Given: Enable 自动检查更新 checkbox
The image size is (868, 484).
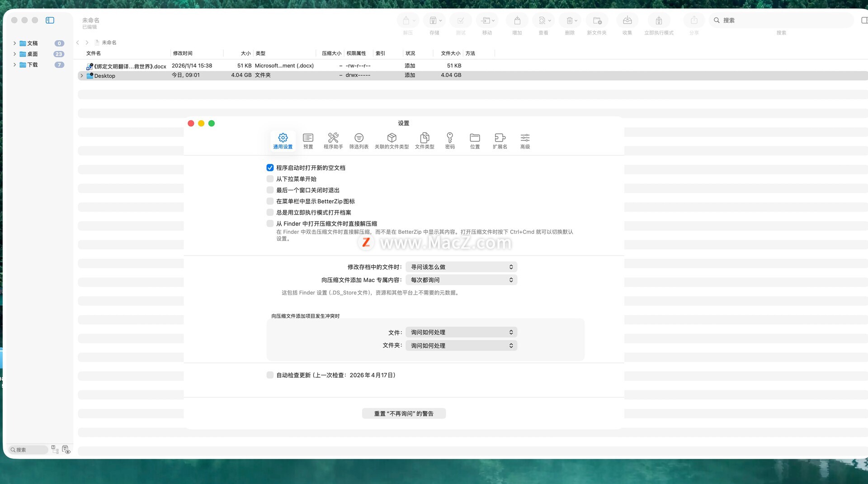Looking at the screenshot, I should click(x=270, y=375).
